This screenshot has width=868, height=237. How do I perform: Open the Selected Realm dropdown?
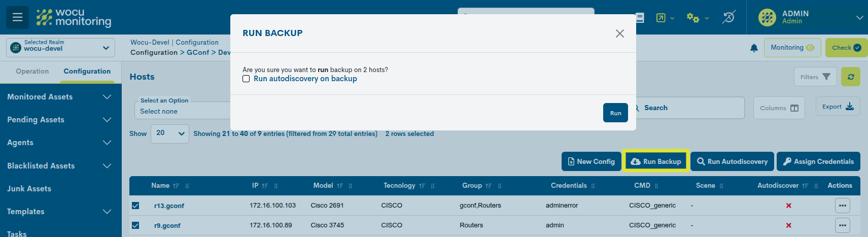[61, 48]
